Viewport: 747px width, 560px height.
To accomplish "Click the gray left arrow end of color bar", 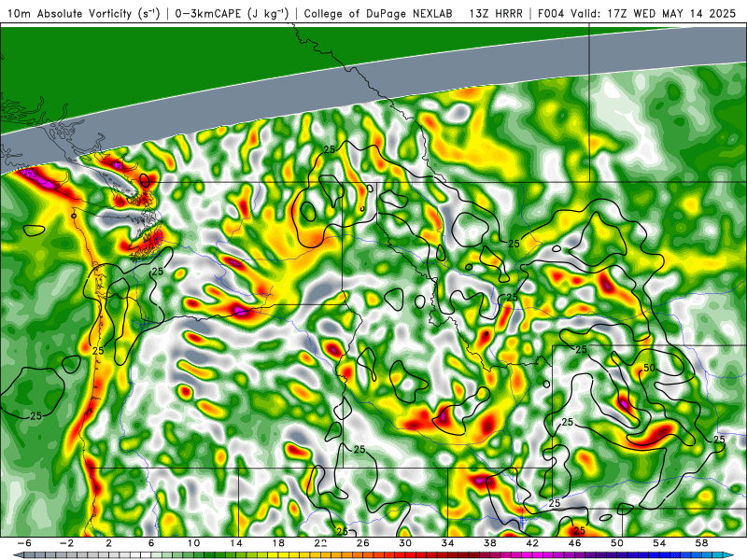I will 17,555.
